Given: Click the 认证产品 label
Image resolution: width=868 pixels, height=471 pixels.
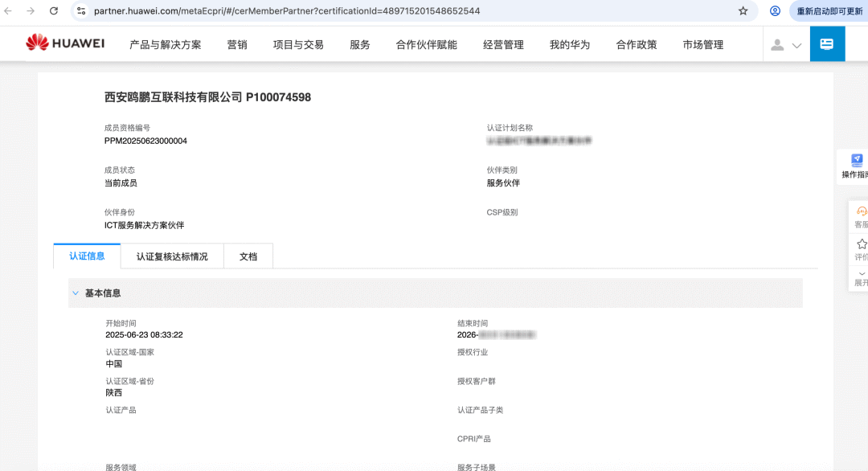Looking at the screenshot, I should pyautogui.click(x=121, y=410).
